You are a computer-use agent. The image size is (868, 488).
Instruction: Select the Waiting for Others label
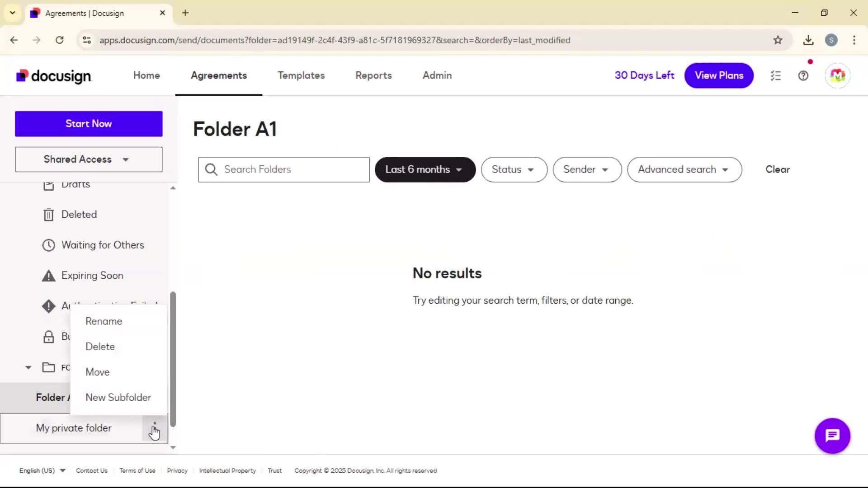(x=103, y=245)
